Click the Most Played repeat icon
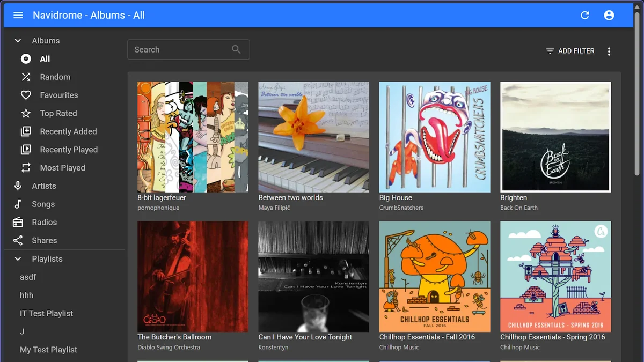The height and width of the screenshot is (362, 644). [x=26, y=168]
